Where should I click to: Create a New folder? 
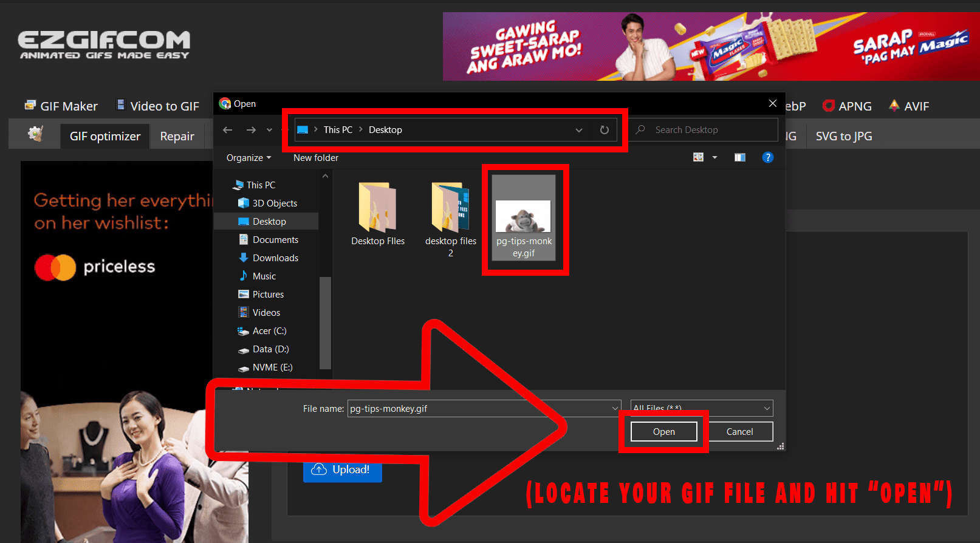(316, 158)
